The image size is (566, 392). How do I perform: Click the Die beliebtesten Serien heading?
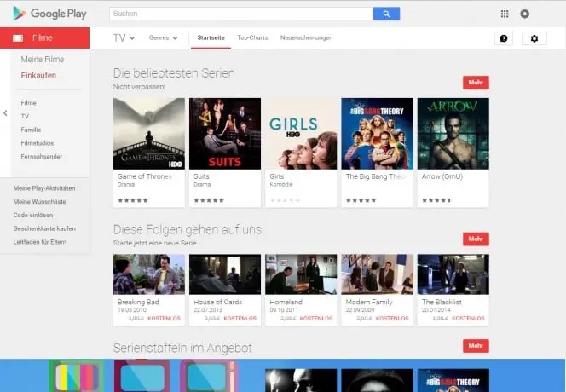click(x=174, y=73)
